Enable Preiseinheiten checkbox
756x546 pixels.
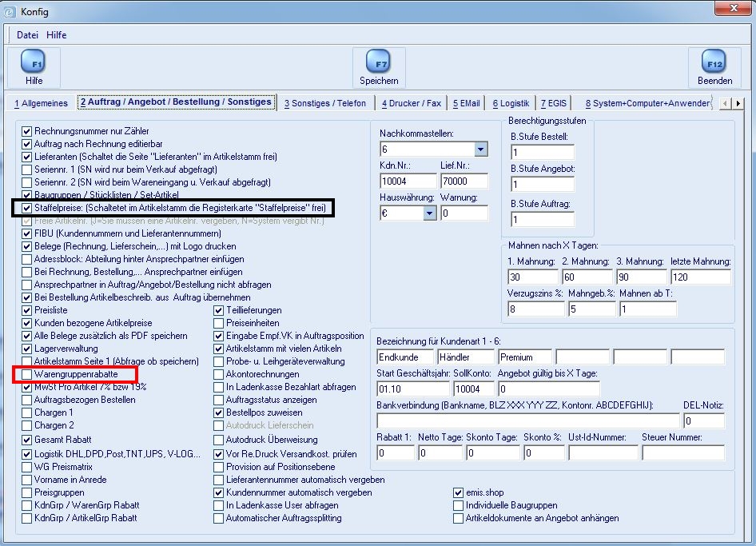218,323
